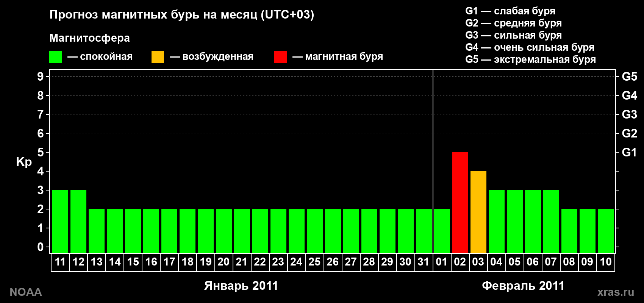Screen dimensions: 644x303
Task: Click the xras.ru source link
Action: pos(616,292)
